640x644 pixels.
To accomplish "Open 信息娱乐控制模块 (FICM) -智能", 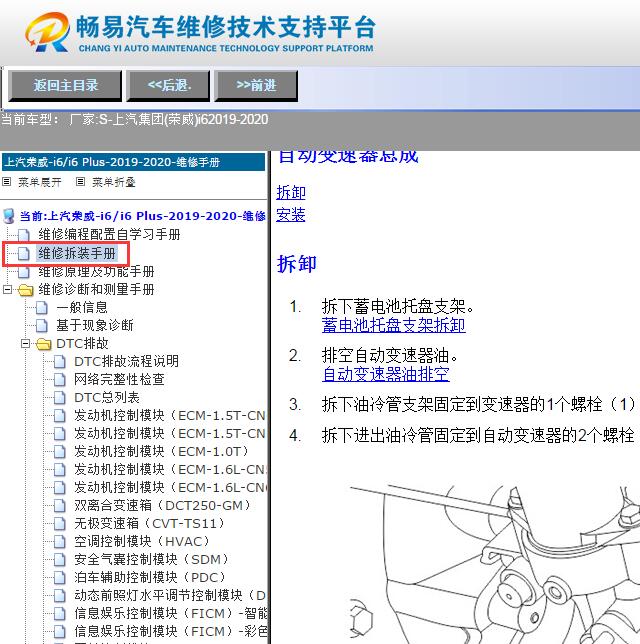I will 170,613.
